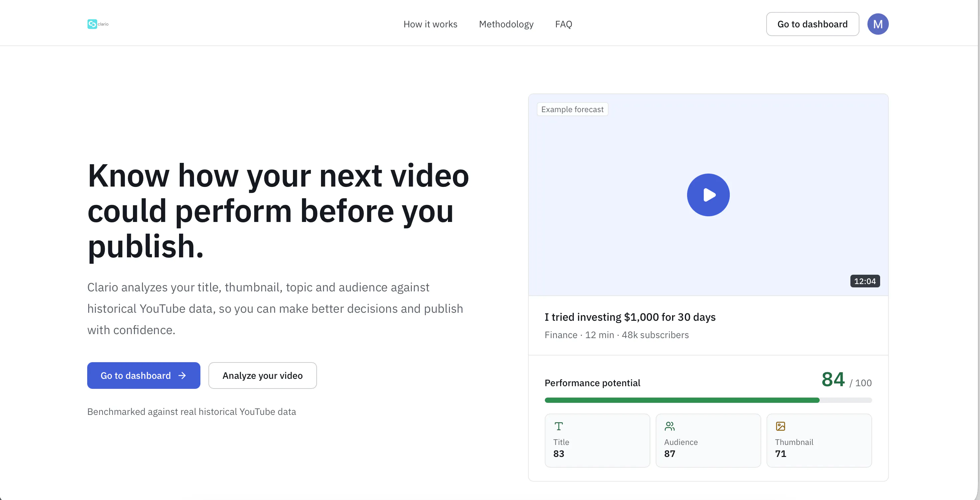Click the Title 'T' icon
Image resolution: width=980 pixels, height=500 pixels.
click(558, 426)
